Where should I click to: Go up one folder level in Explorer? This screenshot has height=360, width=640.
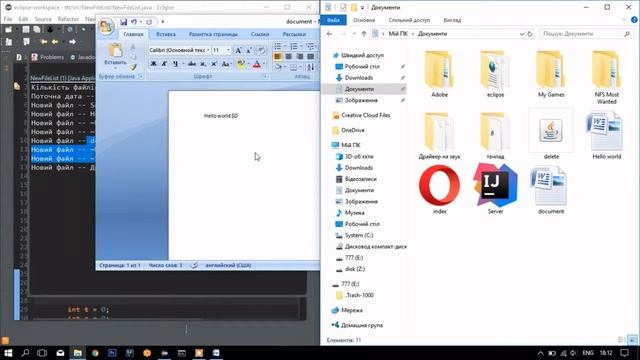364,34
